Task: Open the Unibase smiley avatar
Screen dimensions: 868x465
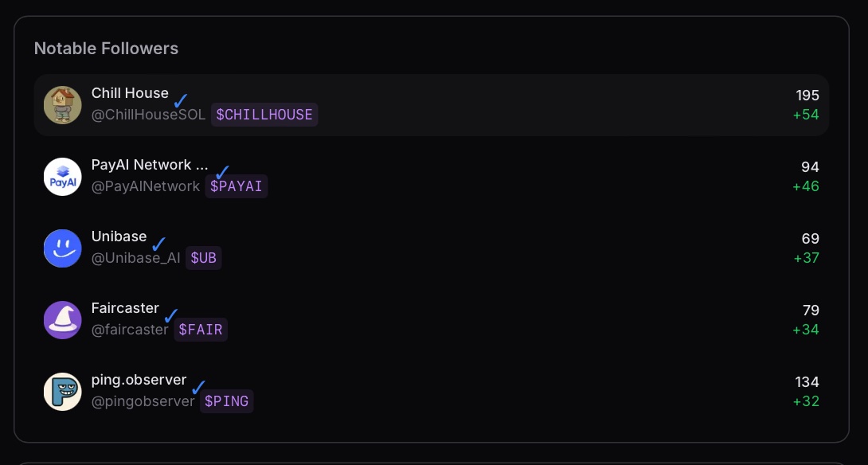Action: pos(62,248)
